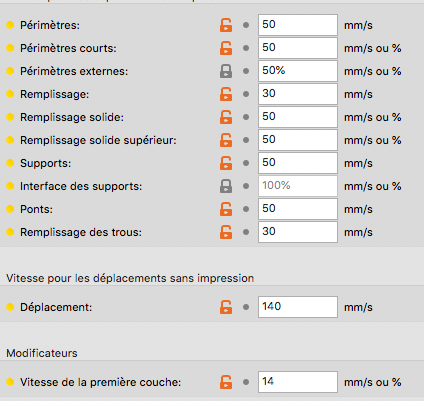The height and width of the screenshot is (401, 424).
Task: Click the Interface des supports 100% field
Action: tap(298, 186)
